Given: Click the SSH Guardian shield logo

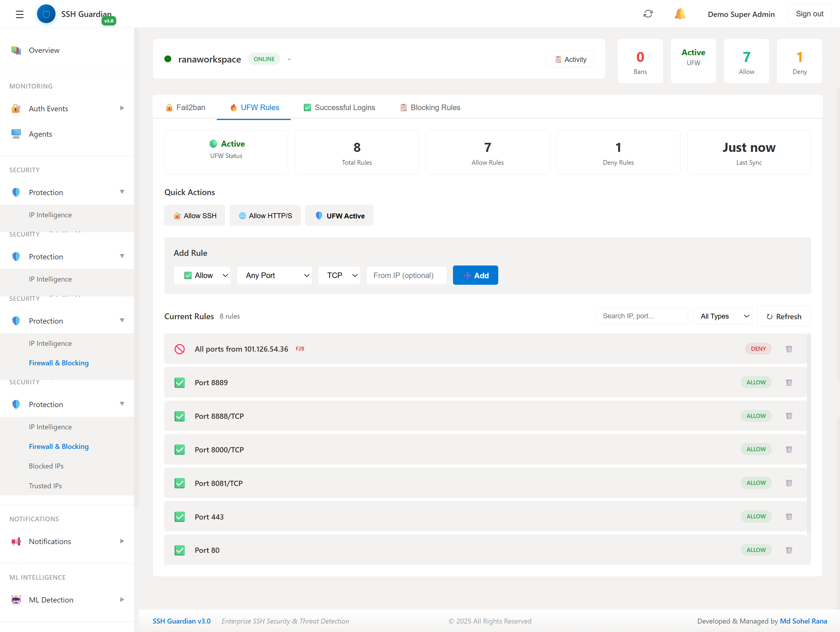Looking at the screenshot, I should click(x=46, y=14).
